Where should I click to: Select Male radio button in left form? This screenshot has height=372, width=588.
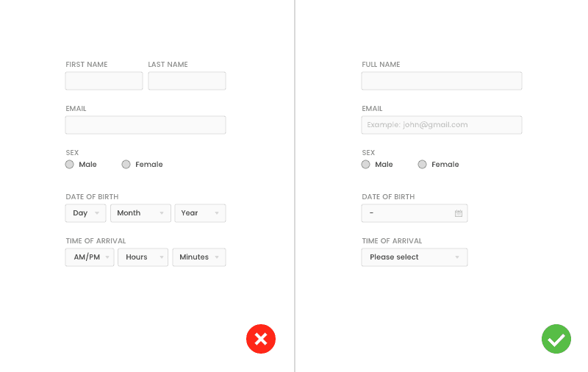point(70,165)
